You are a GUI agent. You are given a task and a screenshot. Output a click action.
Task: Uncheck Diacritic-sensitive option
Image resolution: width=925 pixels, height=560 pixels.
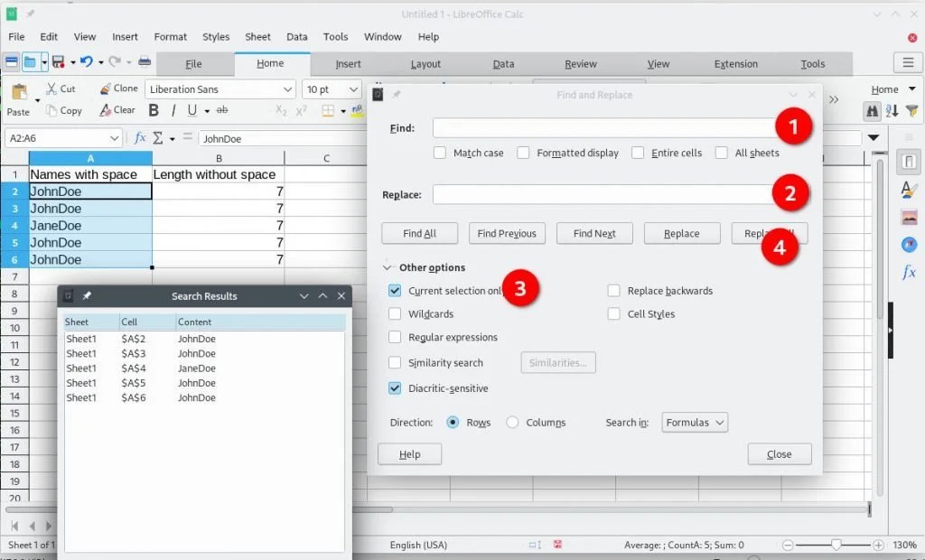(394, 388)
